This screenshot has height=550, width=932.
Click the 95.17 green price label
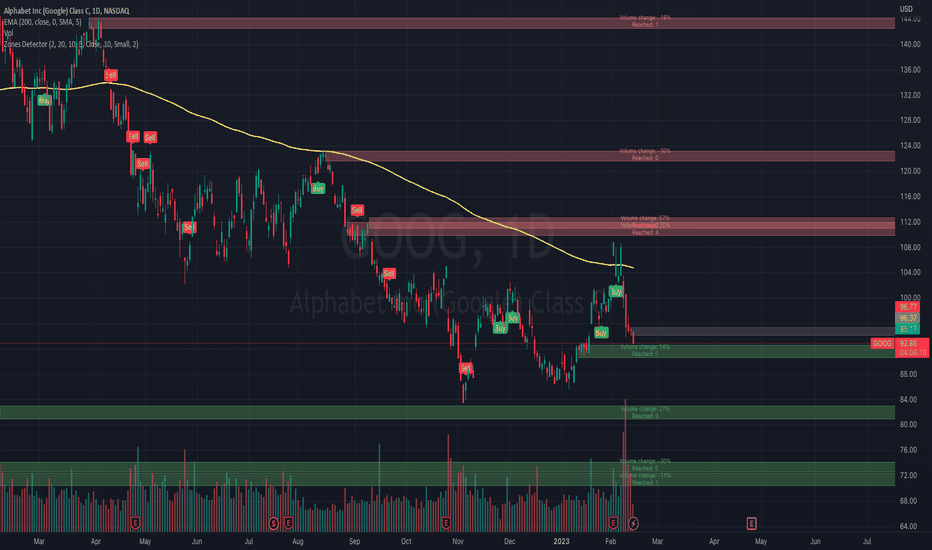coord(908,329)
